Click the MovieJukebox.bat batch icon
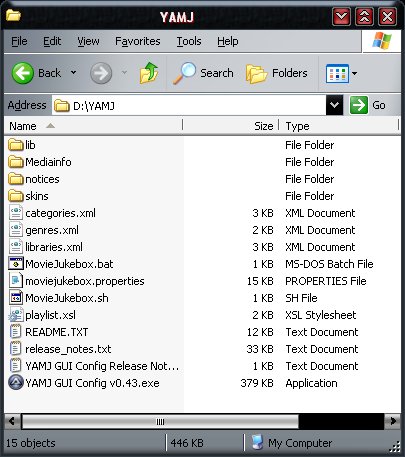 click(x=16, y=264)
